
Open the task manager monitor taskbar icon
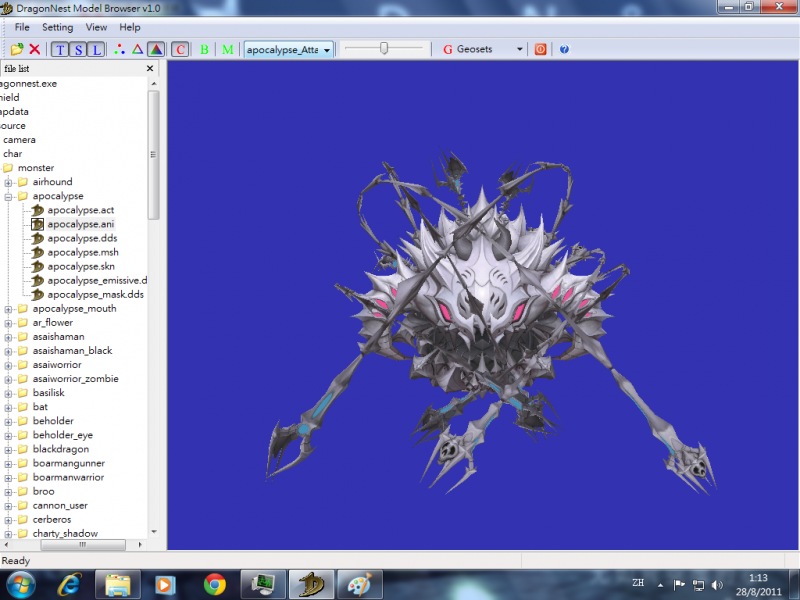pos(263,585)
